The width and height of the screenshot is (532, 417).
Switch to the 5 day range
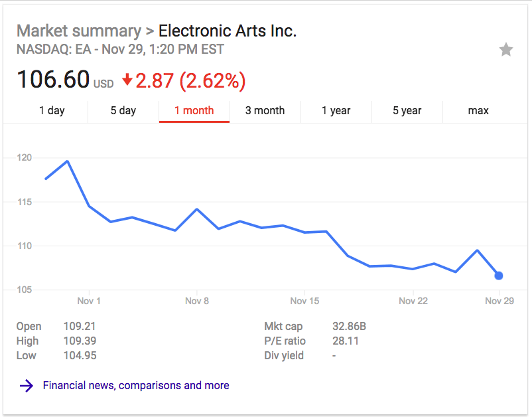123,111
